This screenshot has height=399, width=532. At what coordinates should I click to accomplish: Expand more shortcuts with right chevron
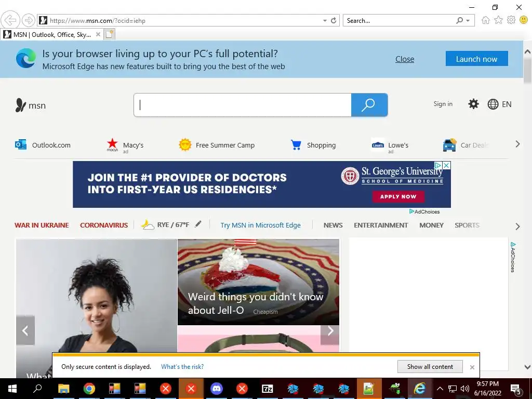(x=517, y=144)
